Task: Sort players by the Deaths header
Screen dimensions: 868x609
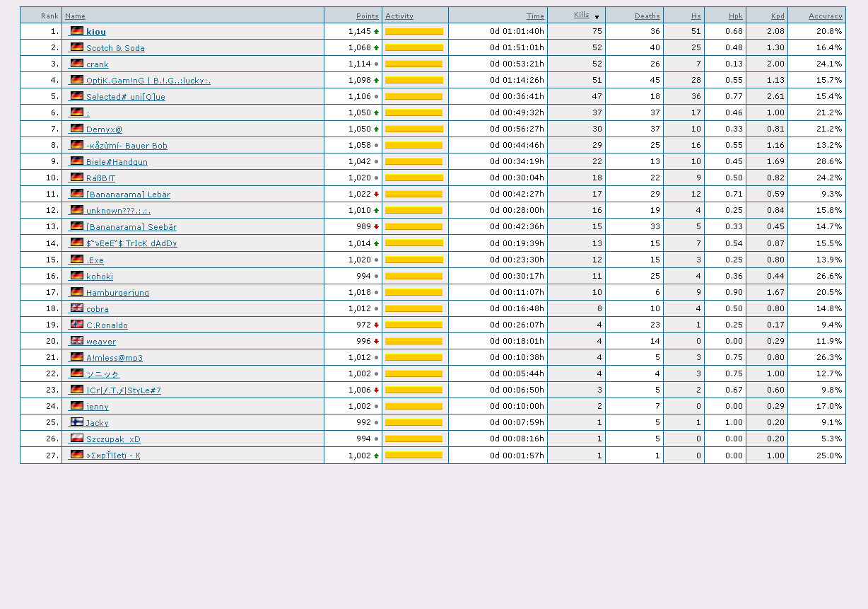Action: click(647, 16)
